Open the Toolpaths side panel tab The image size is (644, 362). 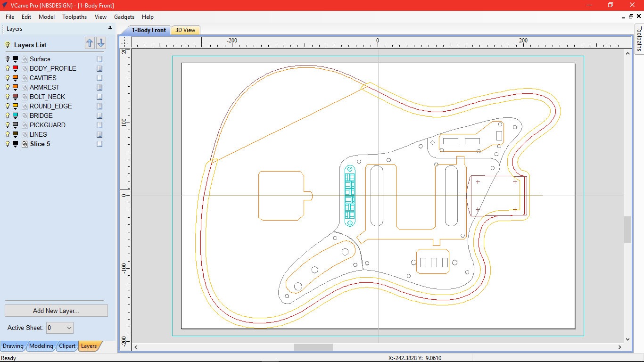[639, 39]
